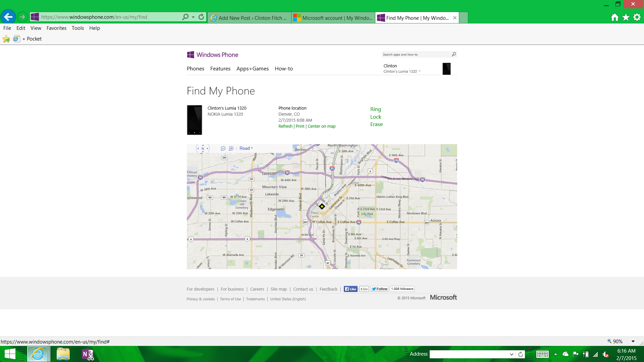
Task: Click the phone location marker on the map
Action: point(322,206)
